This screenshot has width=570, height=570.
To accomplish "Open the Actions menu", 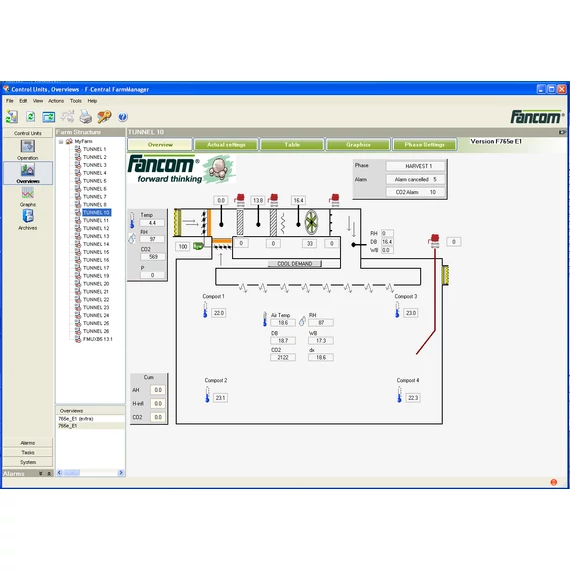I will 56,101.
